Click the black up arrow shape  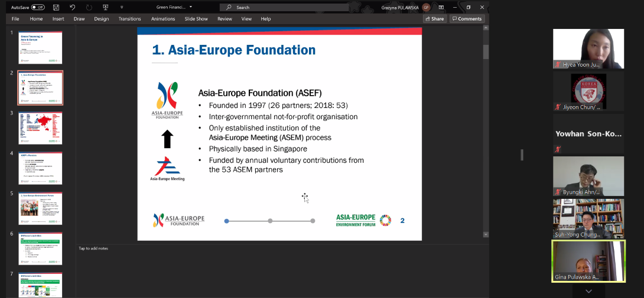click(167, 139)
